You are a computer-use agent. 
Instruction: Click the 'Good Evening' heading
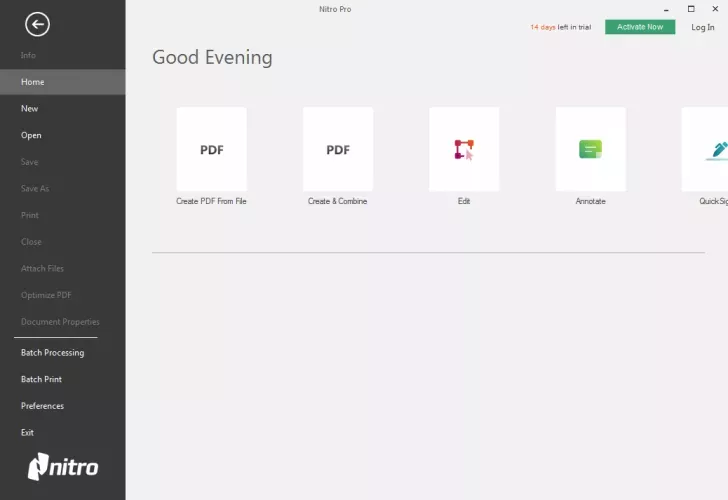click(212, 58)
